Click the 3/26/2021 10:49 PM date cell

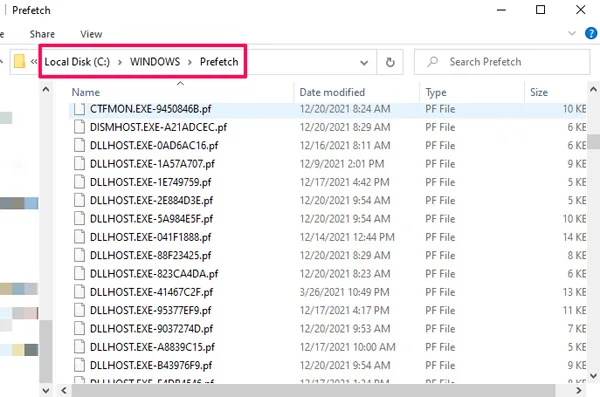(x=344, y=292)
